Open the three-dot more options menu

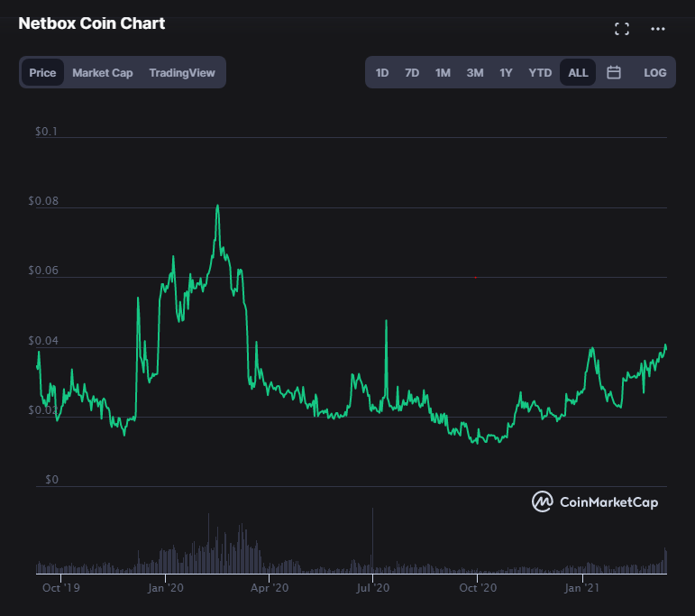click(658, 29)
